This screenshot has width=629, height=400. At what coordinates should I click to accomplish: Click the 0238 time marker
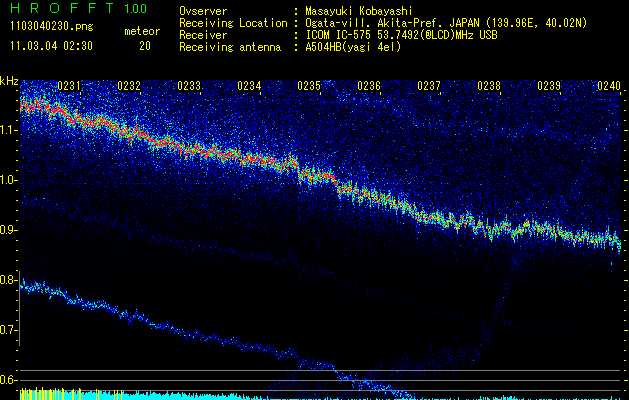[489, 86]
